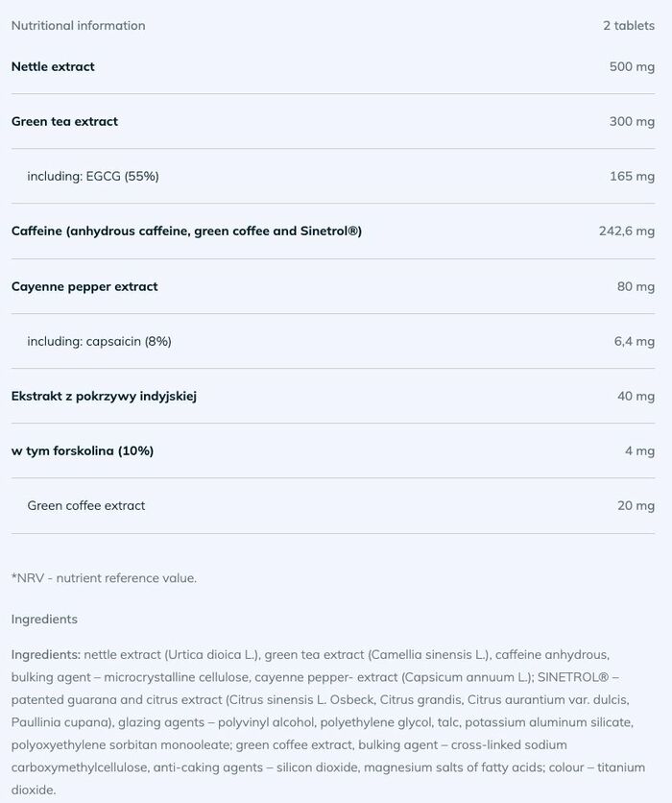Click the "w tym forskolina (10%)" label
The image size is (672, 803).
click(83, 450)
